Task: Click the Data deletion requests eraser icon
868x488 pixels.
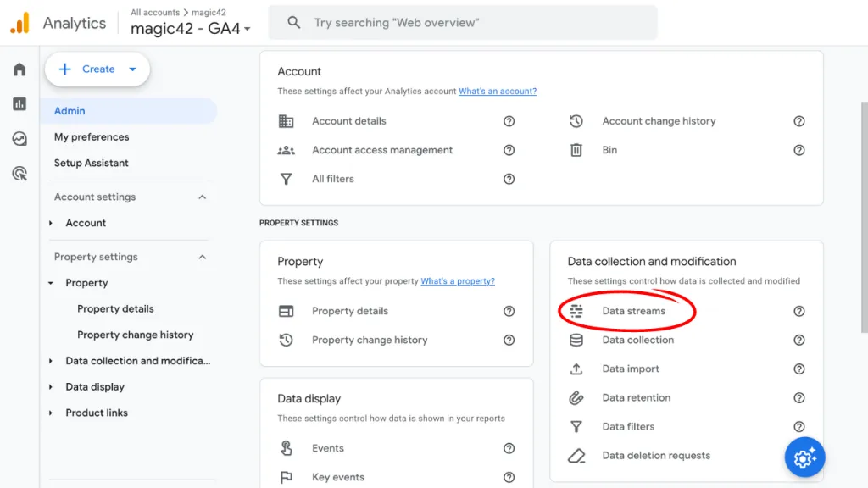Action: point(576,455)
